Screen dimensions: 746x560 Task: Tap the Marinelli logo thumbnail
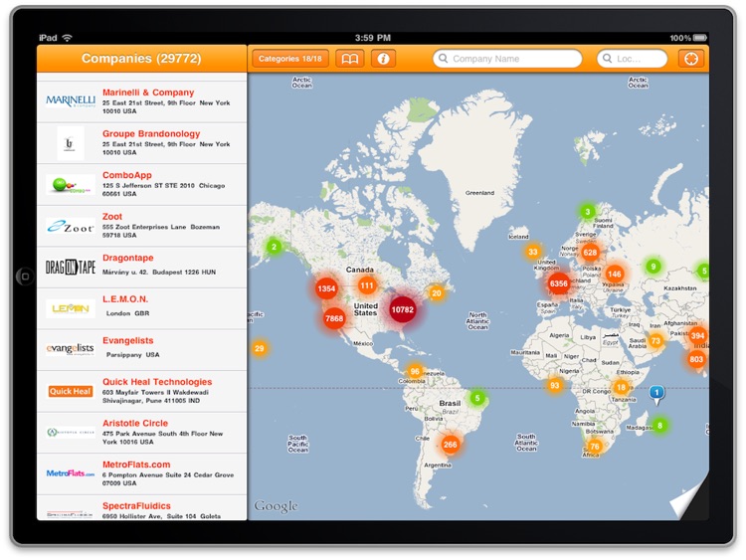click(x=71, y=101)
